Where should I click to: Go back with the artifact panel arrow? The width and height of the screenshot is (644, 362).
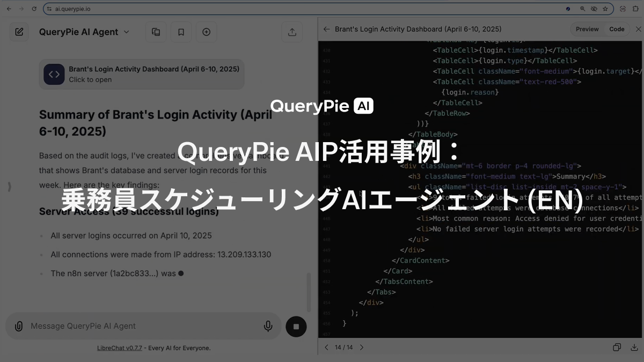pos(326,29)
